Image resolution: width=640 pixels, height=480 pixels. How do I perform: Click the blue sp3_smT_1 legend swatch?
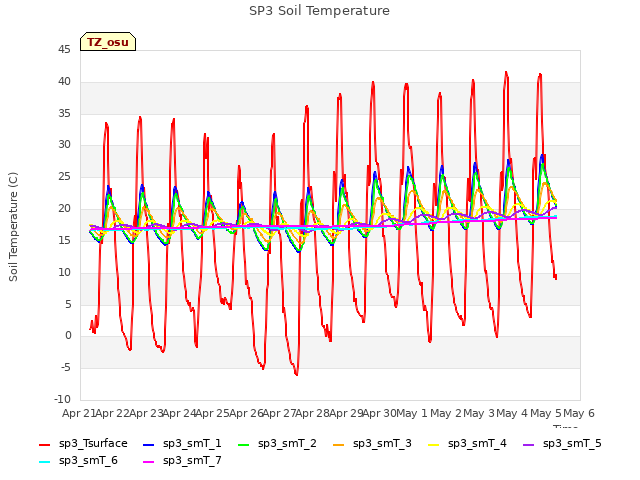149,444
